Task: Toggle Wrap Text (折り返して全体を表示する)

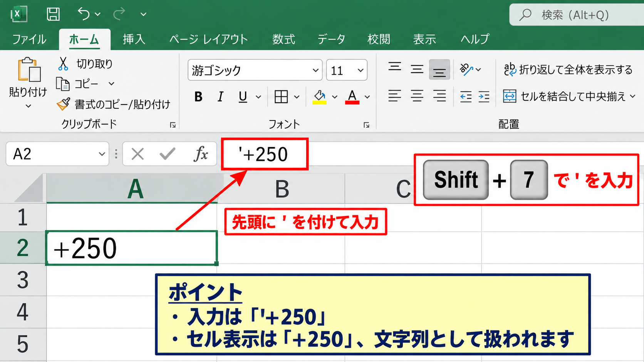Action: (x=568, y=70)
